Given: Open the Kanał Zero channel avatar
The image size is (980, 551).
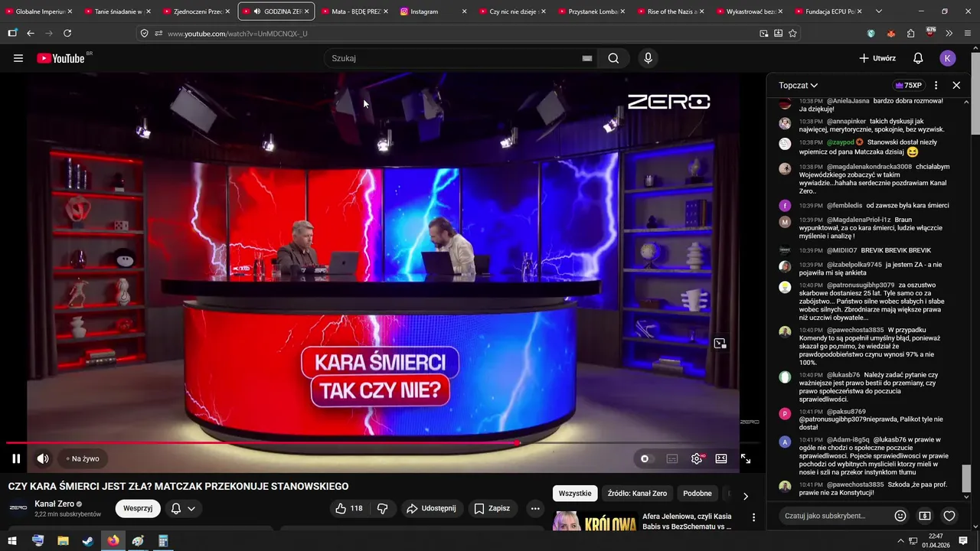Looking at the screenshot, I should point(18,508).
